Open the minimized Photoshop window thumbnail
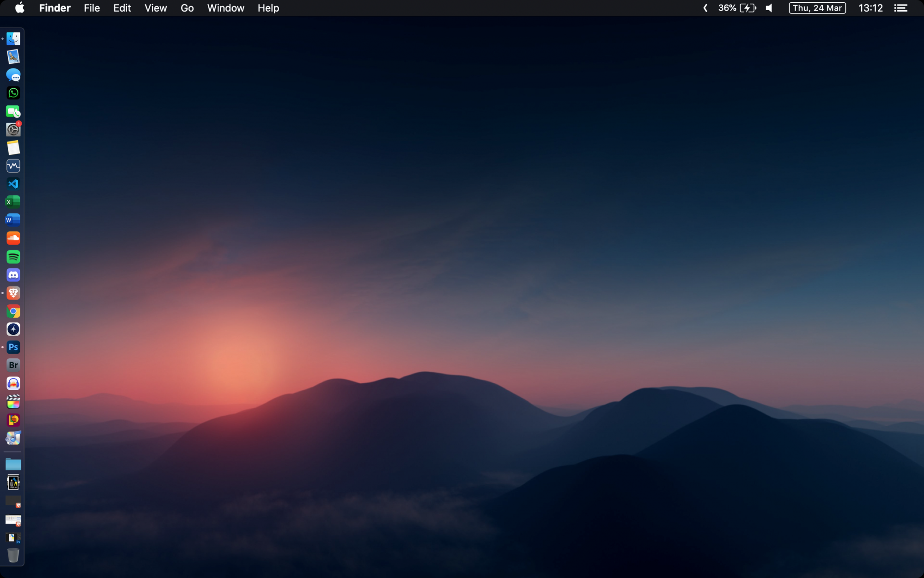This screenshot has height=578, width=924. (x=13, y=538)
